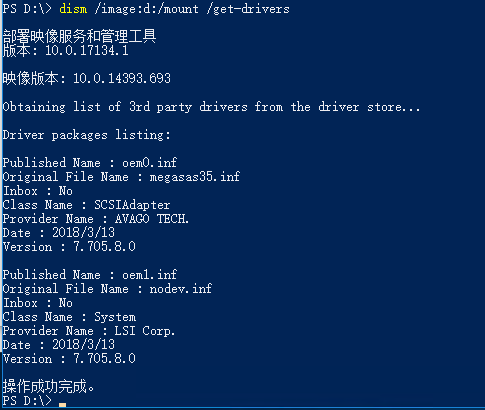Click the 'Obtaining list of 3rd party drivers' line
Screen dimensions: 485x410
click(x=211, y=107)
